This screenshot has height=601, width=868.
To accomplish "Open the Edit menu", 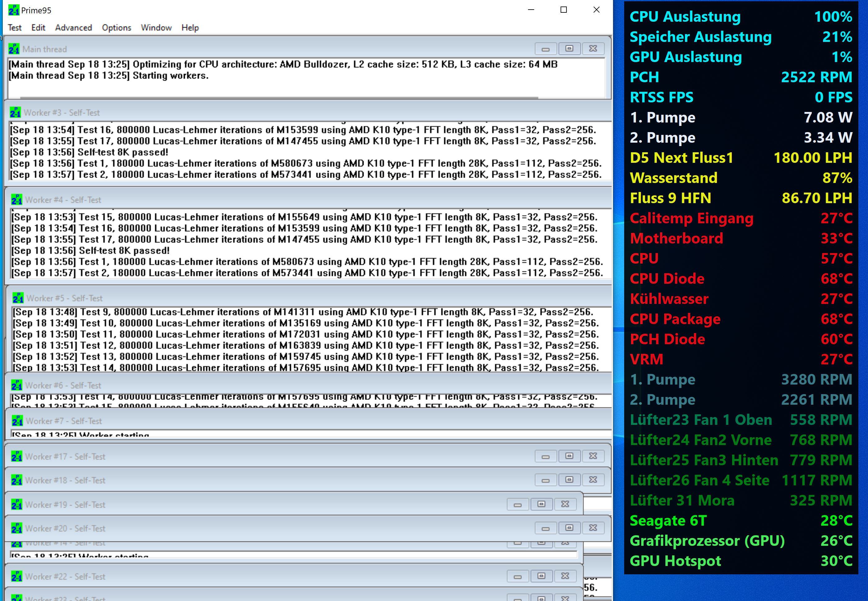I will tap(38, 28).
